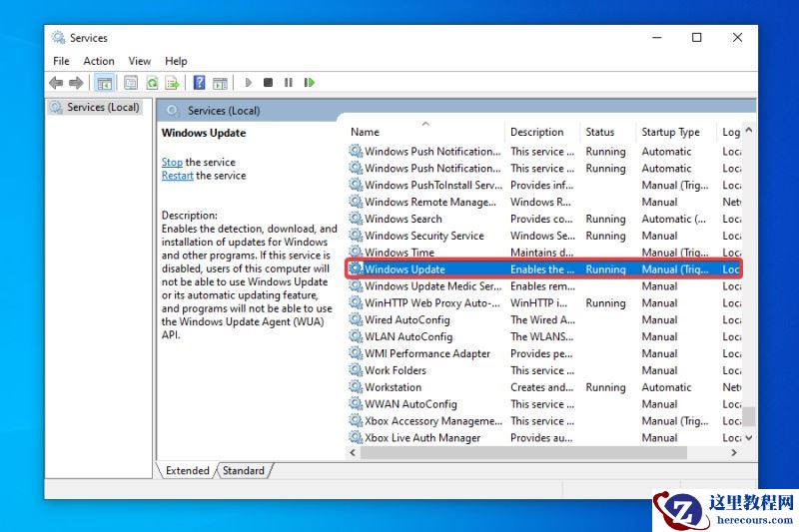Click the horizontal scrollbar left arrow
The height and width of the screenshot is (532, 799).
[x=353, y=452]
